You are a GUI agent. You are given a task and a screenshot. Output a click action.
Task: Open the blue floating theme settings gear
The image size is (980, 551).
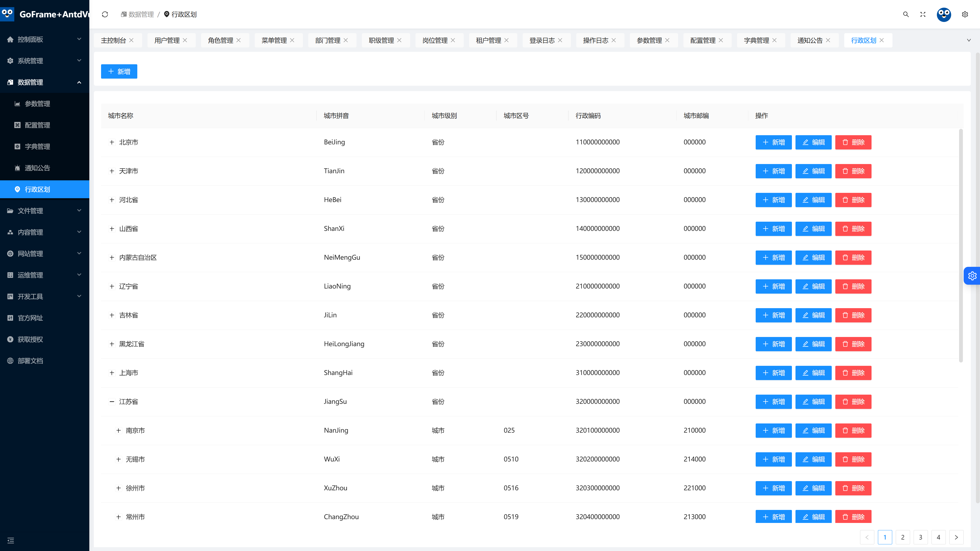tap(972, 276)
